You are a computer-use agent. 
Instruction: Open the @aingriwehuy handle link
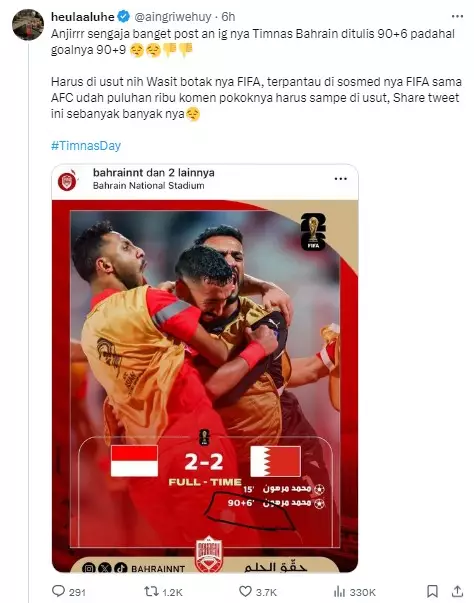coord(172,17)
